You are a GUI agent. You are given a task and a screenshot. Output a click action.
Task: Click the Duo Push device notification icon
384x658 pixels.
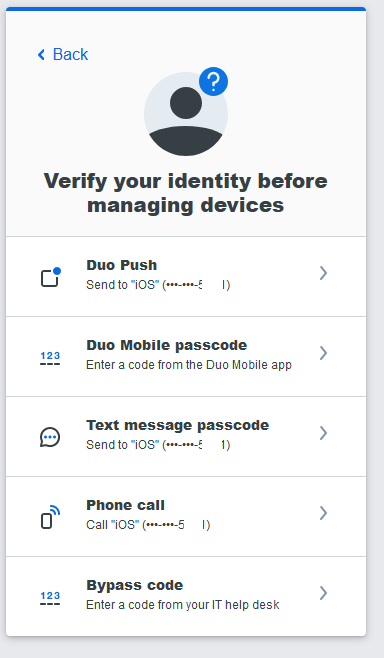51,277
